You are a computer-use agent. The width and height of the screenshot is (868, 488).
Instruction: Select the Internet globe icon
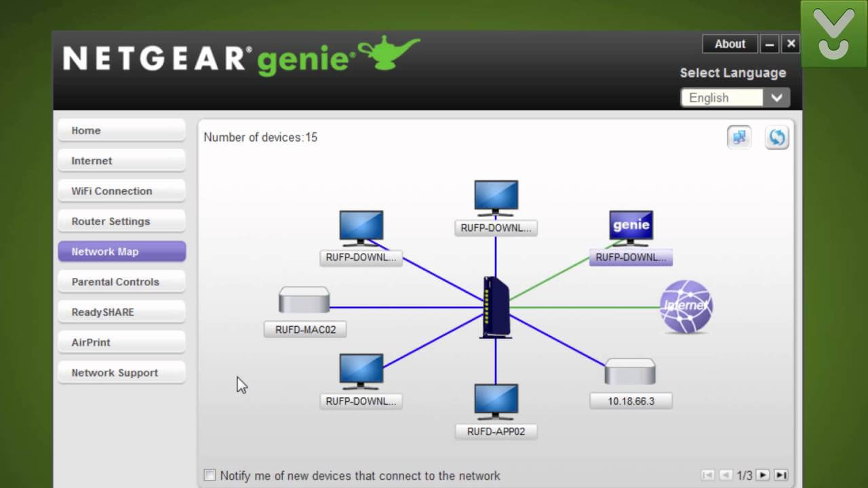point(686,306)
